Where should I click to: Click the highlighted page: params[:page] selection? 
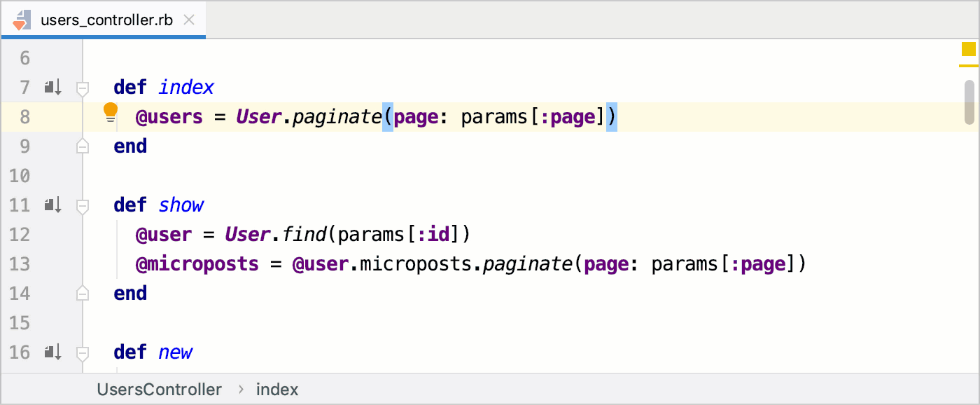click(x=500, y=116)
